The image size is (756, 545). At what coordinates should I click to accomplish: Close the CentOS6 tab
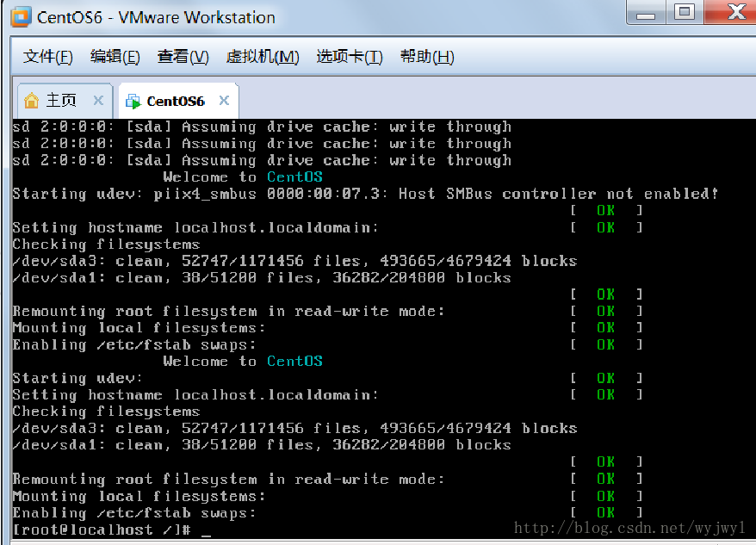224,101
